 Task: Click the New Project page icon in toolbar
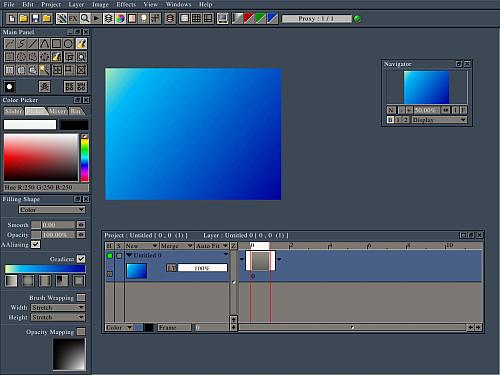click(x=12, y=18)
